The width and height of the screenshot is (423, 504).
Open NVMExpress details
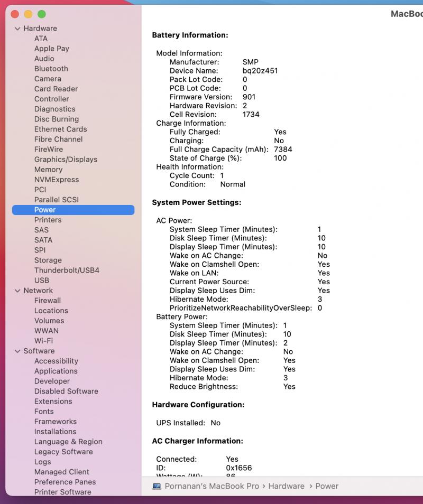(57, 179)
